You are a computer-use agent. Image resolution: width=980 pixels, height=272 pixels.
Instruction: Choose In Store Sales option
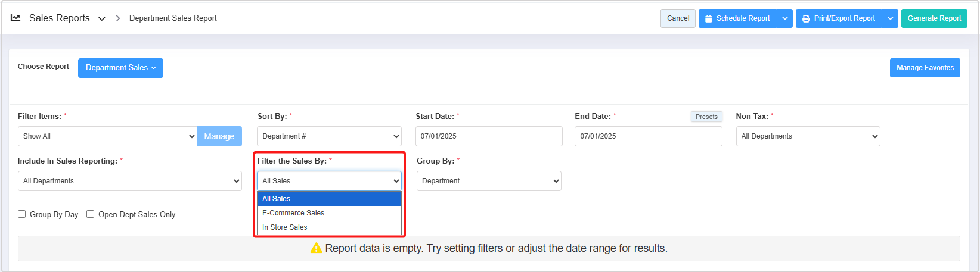click(x=285, y=227)
